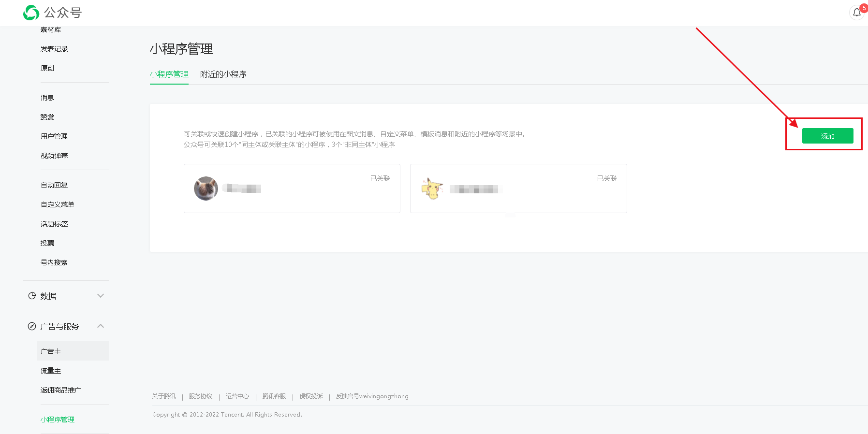
Task: Select the 小程序管理 tab
Action: coord(169,74)
